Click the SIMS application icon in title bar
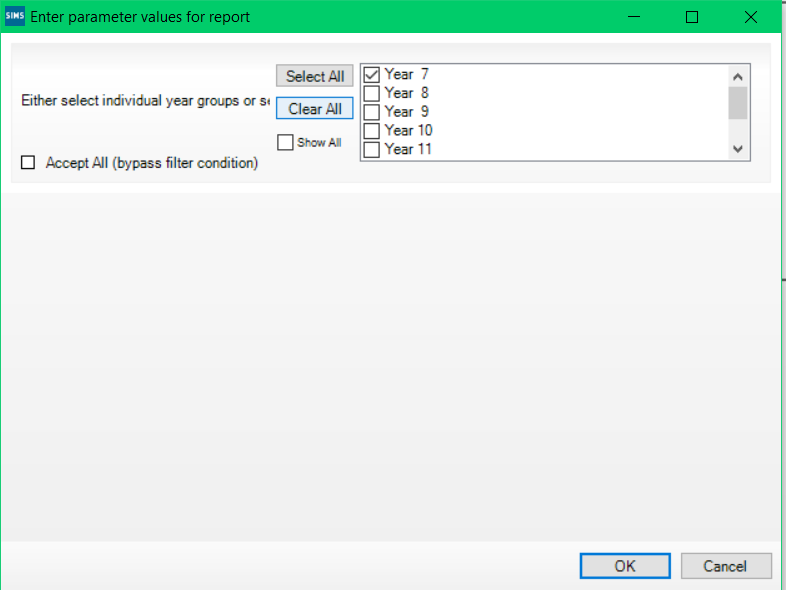Screen dimensions: 786x590 tap(15, 16)
